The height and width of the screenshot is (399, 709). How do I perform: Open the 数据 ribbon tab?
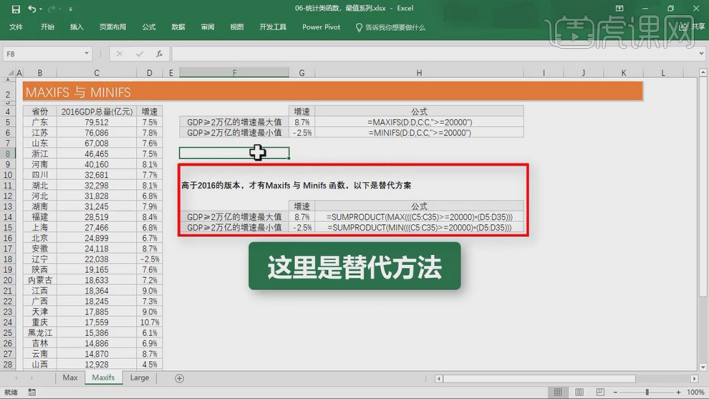coord(178,27)
